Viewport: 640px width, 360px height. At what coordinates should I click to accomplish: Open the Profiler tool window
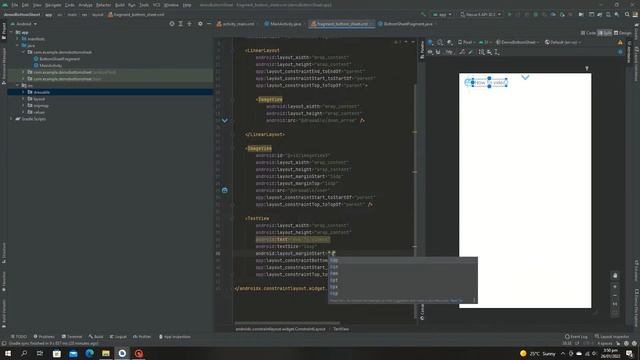click(142, 337)
